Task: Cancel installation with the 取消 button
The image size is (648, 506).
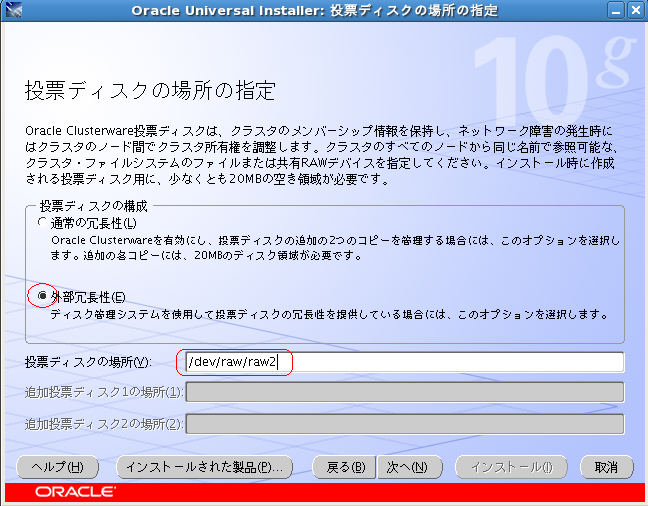Action: (606, 467)
